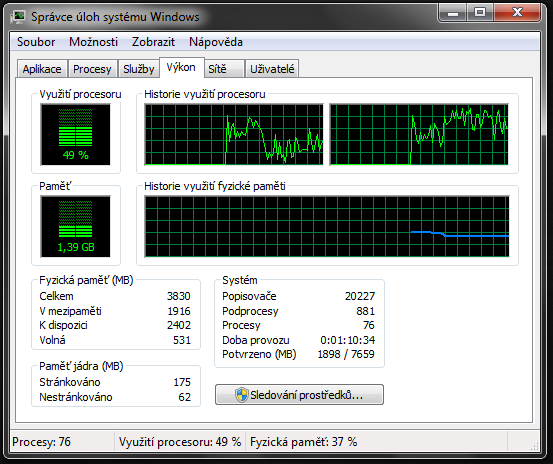
Task: Click the Popisovače value 20227
Action: 360,296
